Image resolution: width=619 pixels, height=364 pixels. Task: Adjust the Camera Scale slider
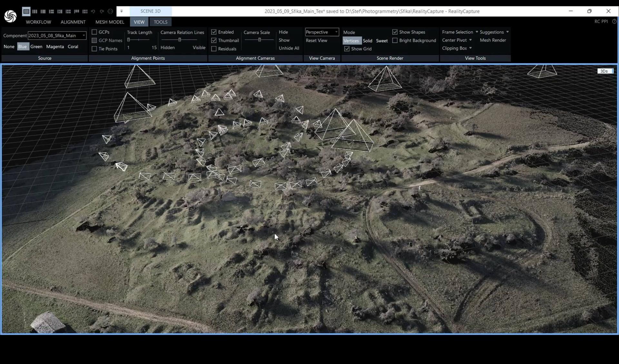pyautogui.click(x=259, y=40)
